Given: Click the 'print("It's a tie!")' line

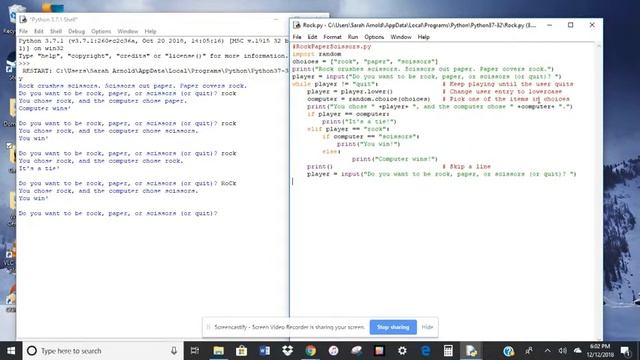Looking at the screenshot, I should coord(359,122).
